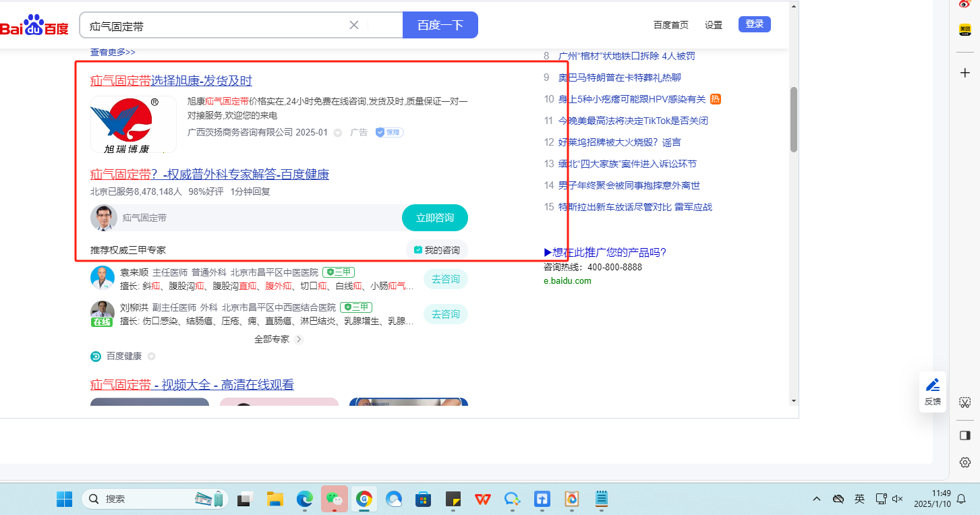Open the dropdown arrow beside 百度健康
This screenshot has width=980, height=515.
pos(152,357)
